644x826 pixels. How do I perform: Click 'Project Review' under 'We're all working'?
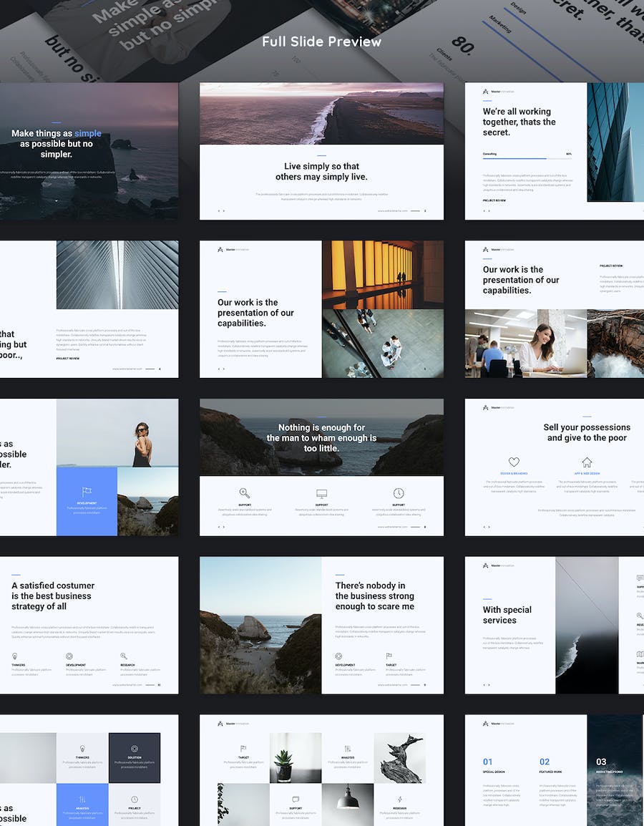(x=494, y=200)
